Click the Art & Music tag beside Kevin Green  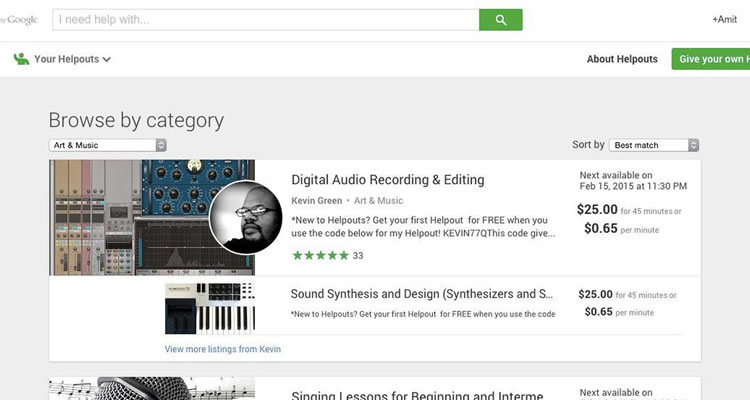point(378,200)
